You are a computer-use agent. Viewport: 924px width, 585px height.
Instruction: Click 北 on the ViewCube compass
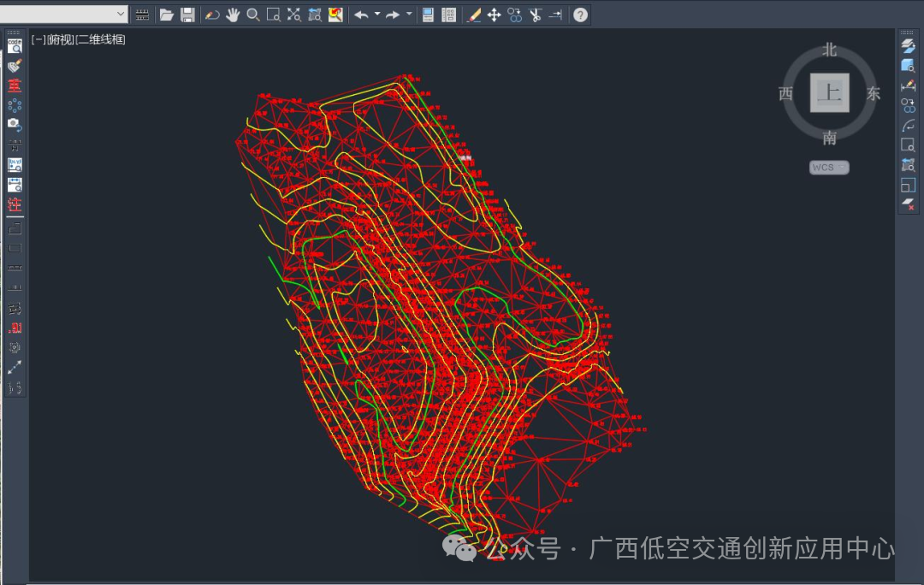pyautogui.click(x=829, y=50)
